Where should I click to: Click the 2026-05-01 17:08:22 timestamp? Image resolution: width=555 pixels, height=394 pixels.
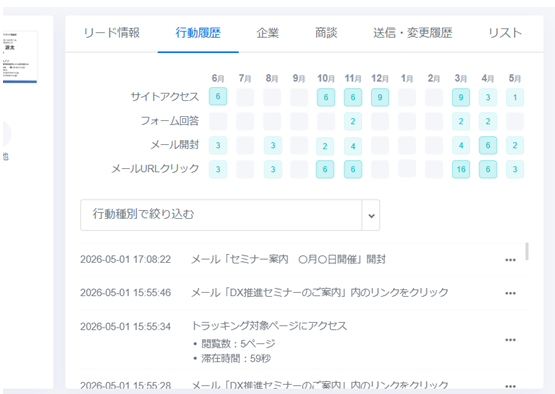pyautogui.click(x=125, y=259)
